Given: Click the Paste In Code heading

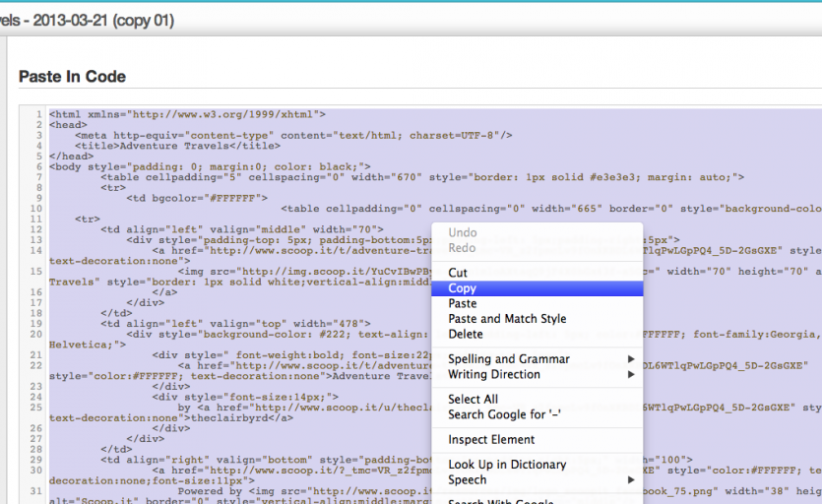Looking at the screenshot, I should pos(72,76).
